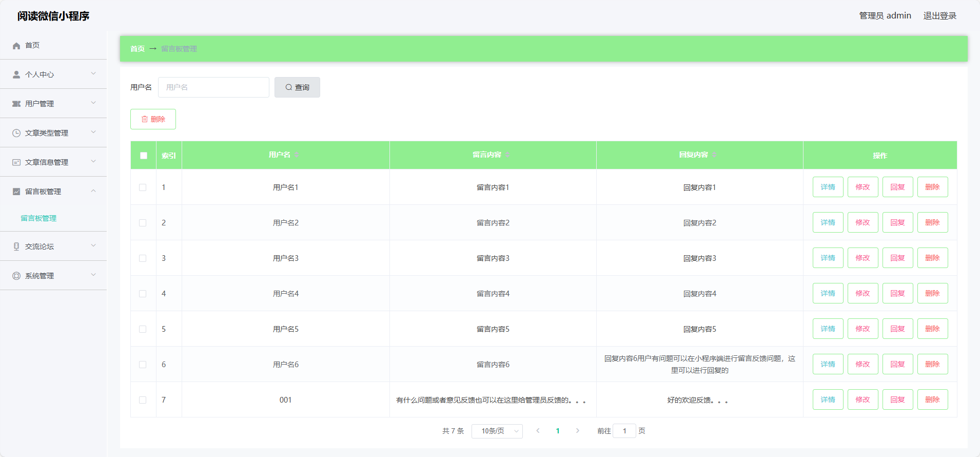Click the 留言板管理 breadcrumb text

pos(179,49)
